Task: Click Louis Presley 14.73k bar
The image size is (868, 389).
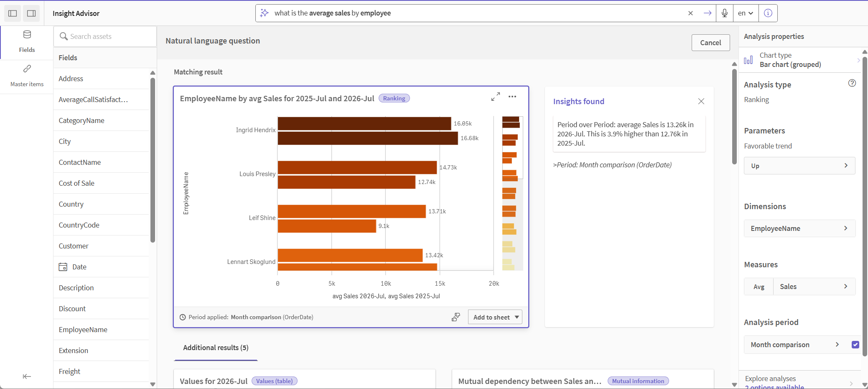Action: pos(357,168)
